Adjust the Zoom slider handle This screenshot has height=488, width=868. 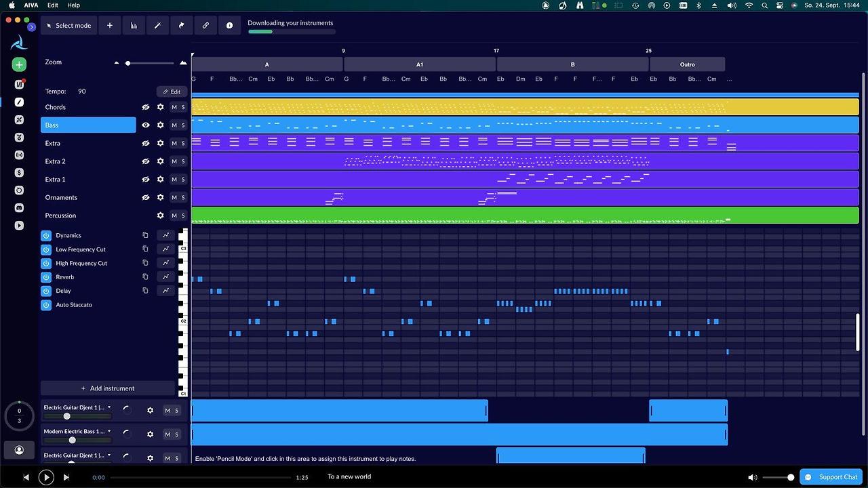pos(127,63)
